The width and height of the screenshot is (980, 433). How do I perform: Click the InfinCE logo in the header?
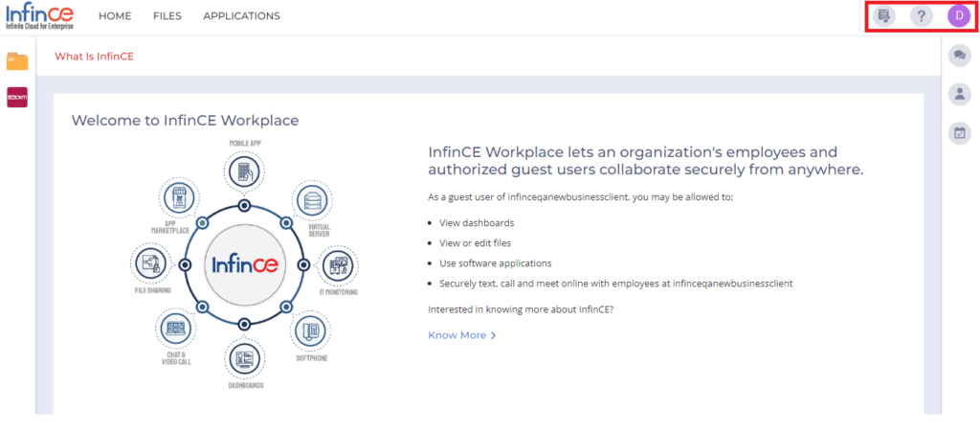[x=39, y=17]
